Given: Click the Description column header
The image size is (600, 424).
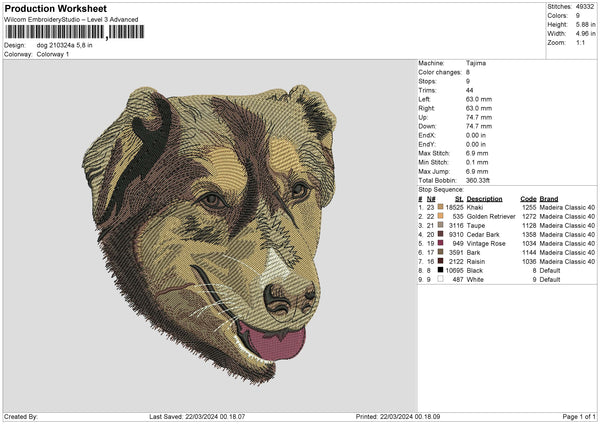Looking at the screenshot, I should click(485, 198).
